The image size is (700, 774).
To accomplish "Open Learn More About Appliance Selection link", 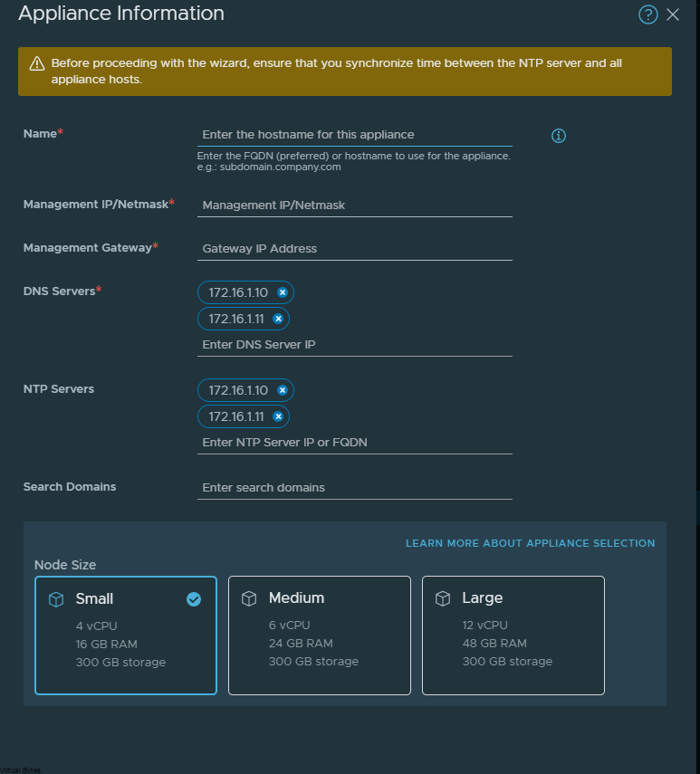I will pos(530,543).
